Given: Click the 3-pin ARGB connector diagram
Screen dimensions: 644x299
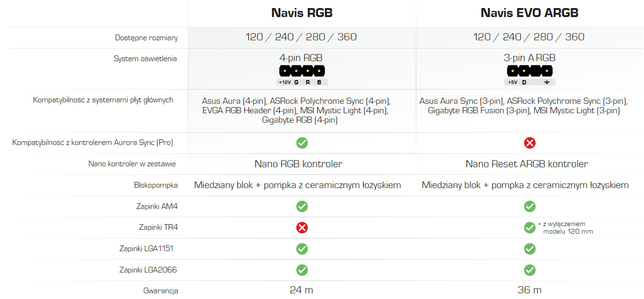Looking at the screenshot, I should pos(530,75).
